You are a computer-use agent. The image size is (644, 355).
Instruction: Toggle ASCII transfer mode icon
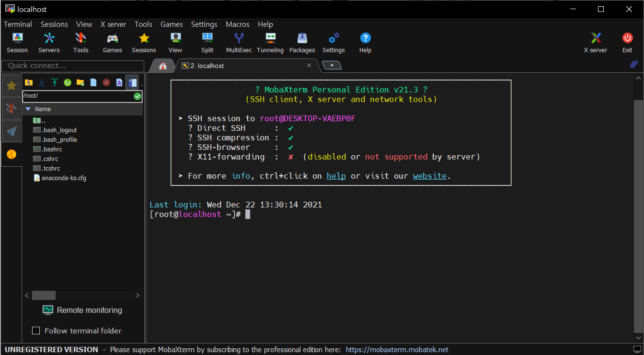click(119, 82)
